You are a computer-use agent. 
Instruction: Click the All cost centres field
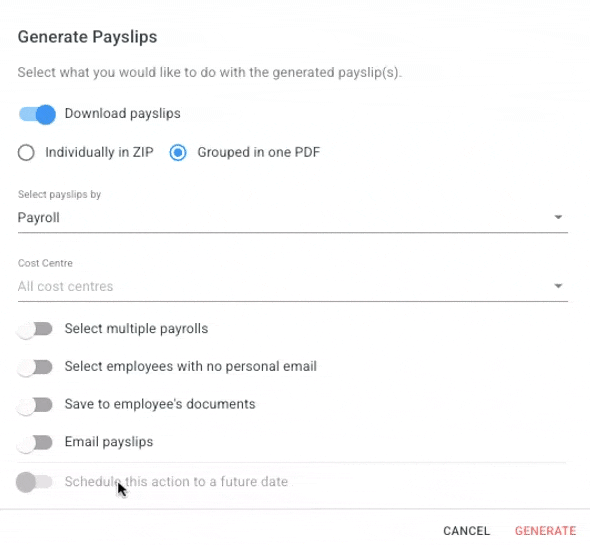[292, 286]
